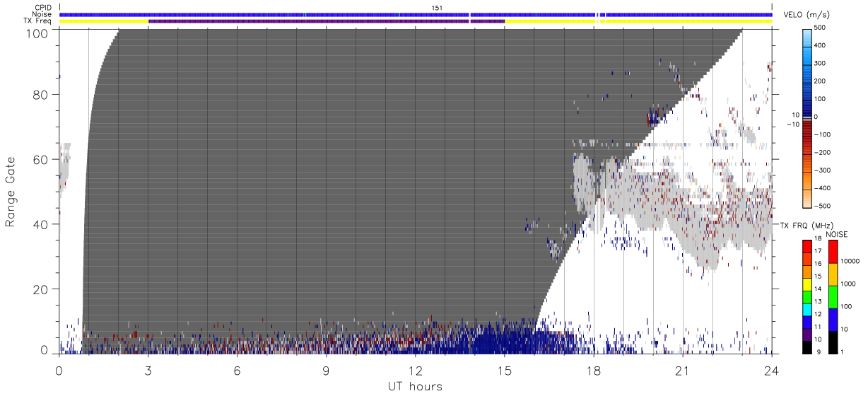Click the NOISE scale label 1000
The width and height of the screenshot is (868, 401).
click(847, 283)
